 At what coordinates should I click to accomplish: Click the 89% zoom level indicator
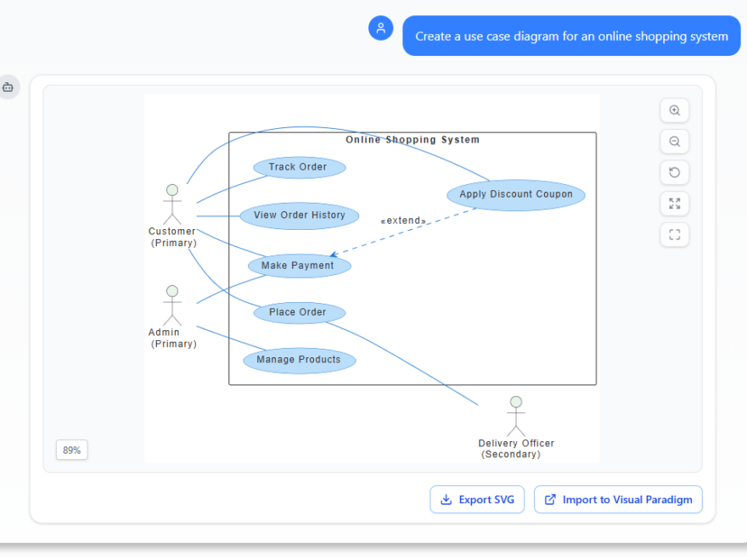[71, 450]
